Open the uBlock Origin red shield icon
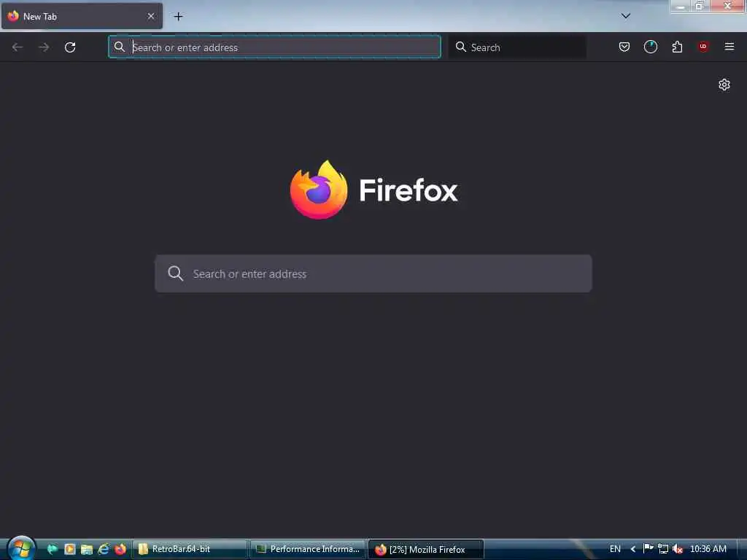This screenshot has height=560, width=747. pyautogui.click(x=703, y=47)
